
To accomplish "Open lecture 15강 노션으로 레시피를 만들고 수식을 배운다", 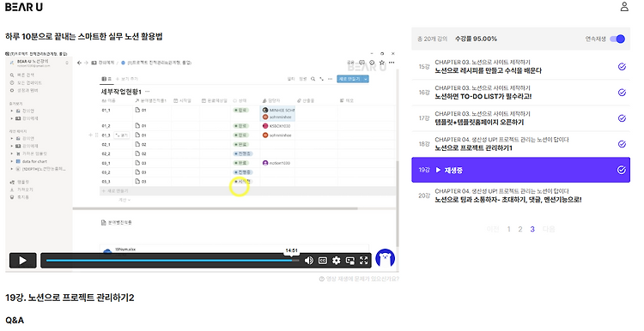I will click(x=520, y=66).
